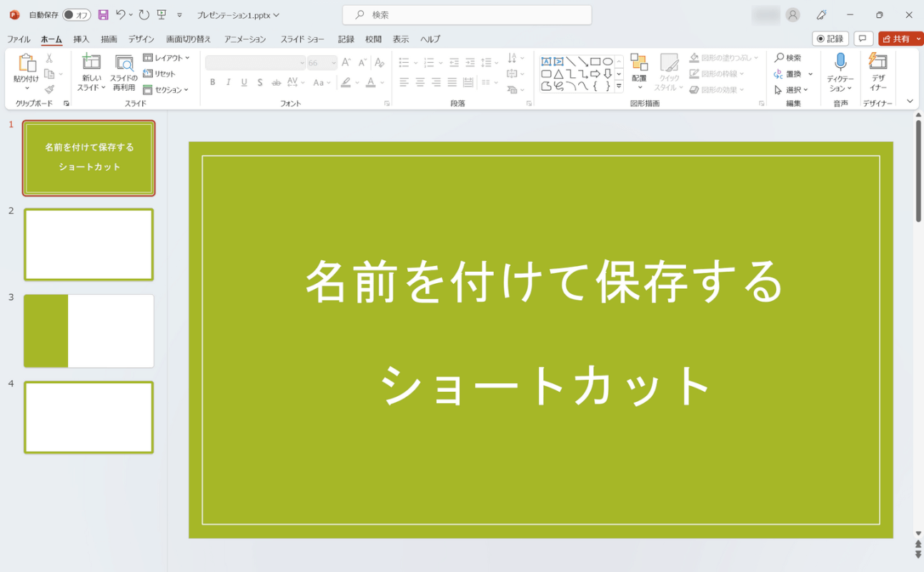This screenshot has width=924, height=572.
Task: Click the vertical slide scrollbar
Action: (918, 172)
